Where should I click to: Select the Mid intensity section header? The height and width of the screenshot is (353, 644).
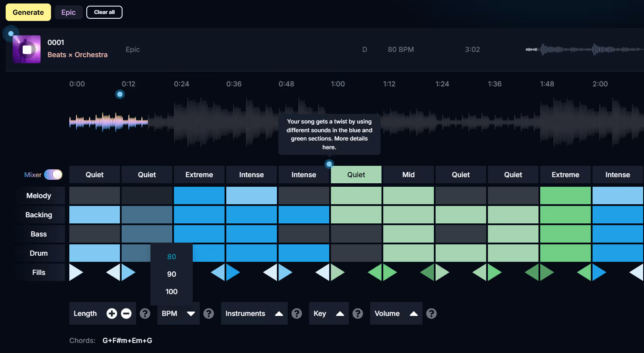tap(409, 175)
